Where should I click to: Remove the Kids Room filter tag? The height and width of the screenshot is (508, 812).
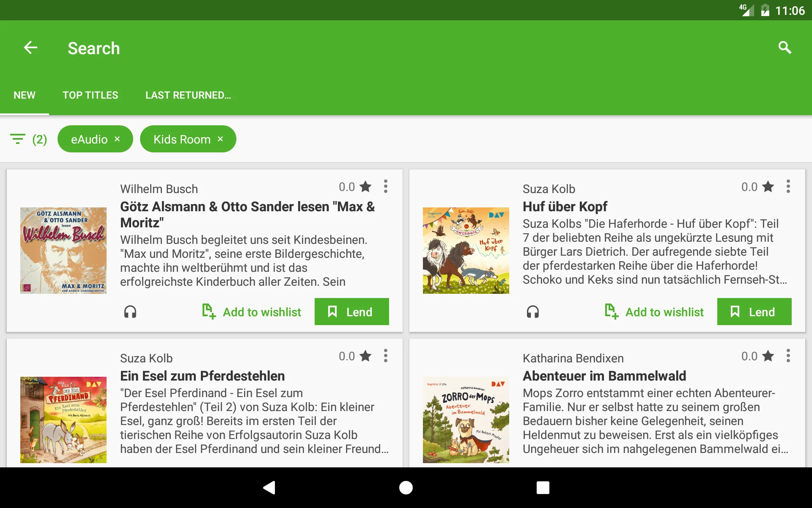point(221,139)
